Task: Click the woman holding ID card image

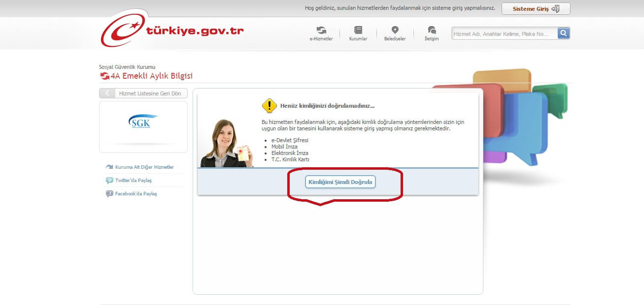Action: 227,144
